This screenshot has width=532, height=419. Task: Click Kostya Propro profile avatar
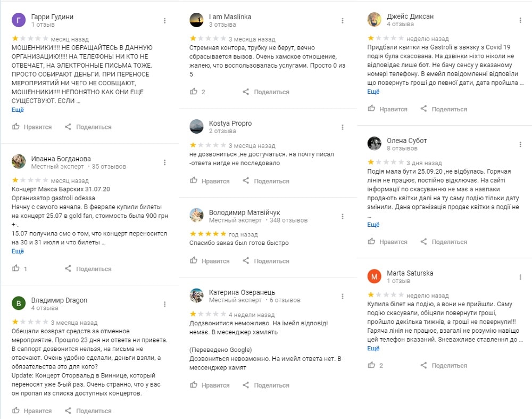pyautogui.click(x=196, y=127)
